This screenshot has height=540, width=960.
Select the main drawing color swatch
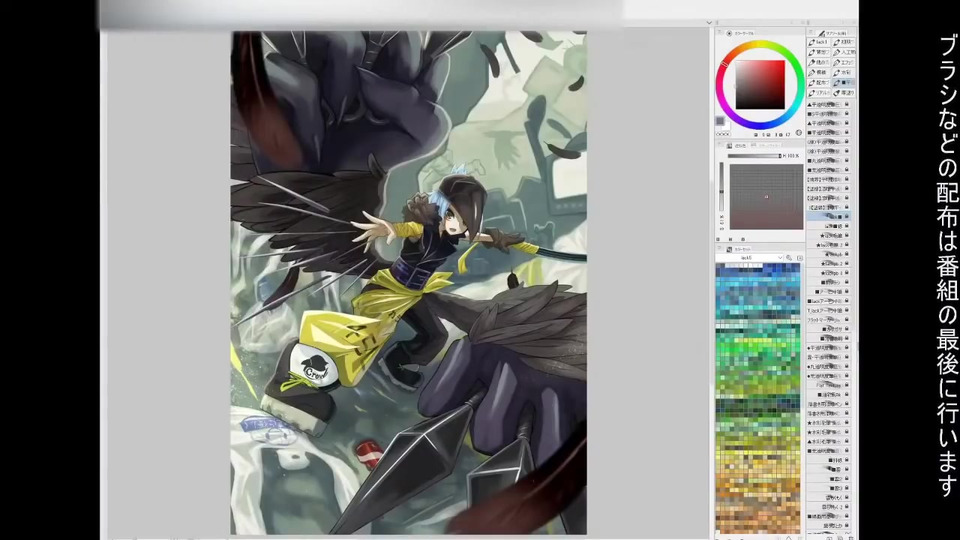point(720,120)
